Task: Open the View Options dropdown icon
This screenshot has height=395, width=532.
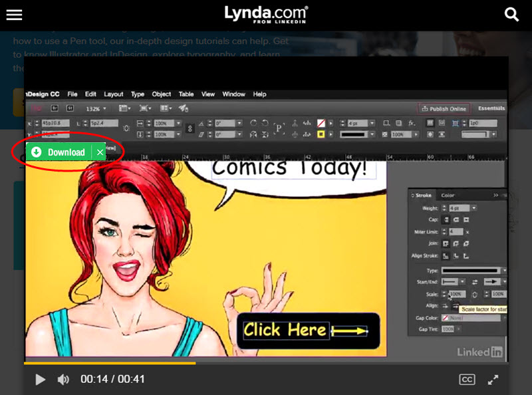Action: click(x=124, y=108)
